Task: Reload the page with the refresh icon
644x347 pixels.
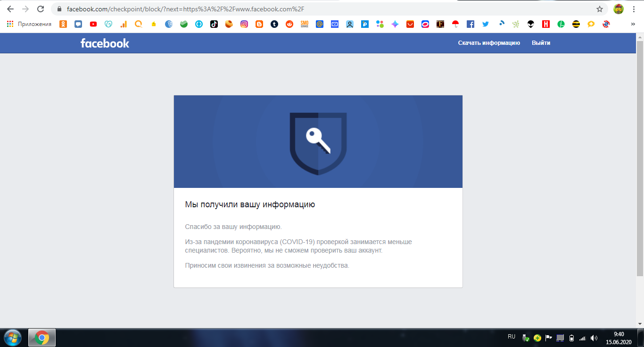Action: (41, 9)
